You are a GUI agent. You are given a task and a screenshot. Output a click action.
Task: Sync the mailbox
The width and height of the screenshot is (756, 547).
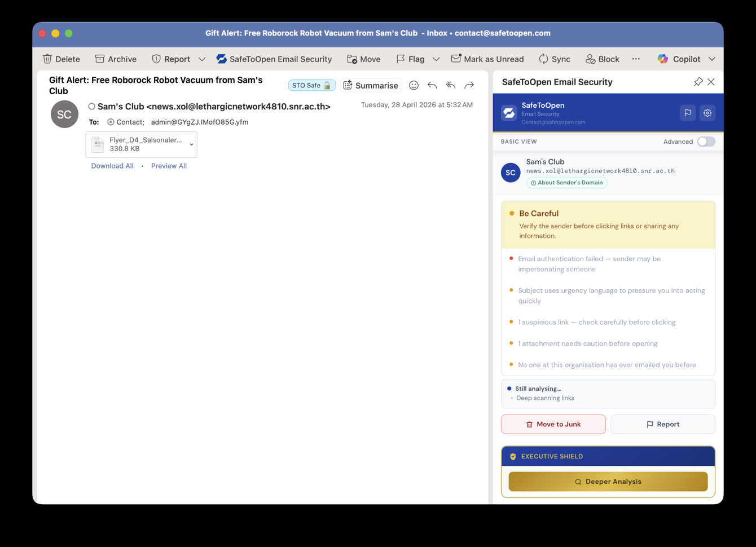(555, 59)
